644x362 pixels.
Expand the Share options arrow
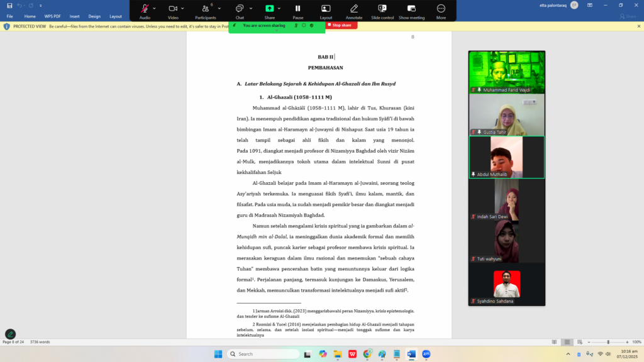point(279,8)
